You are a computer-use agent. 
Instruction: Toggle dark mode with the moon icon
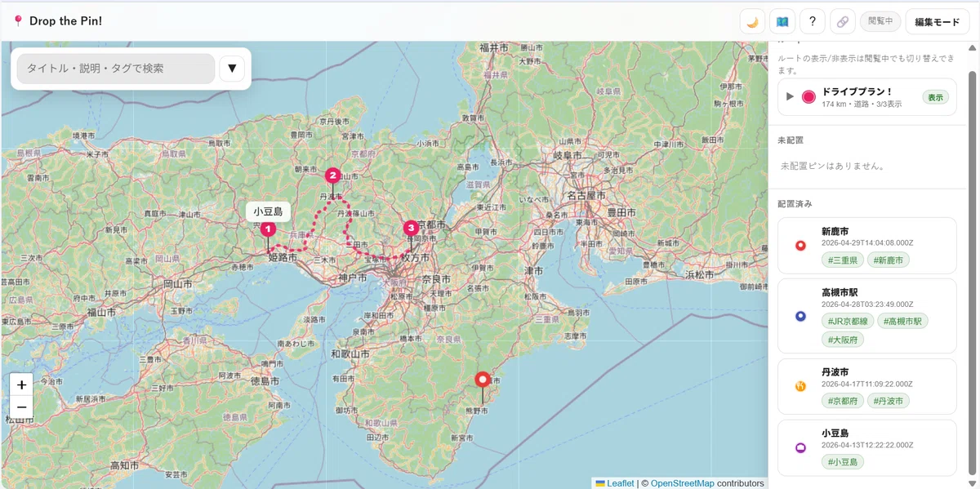pos(752,21)
